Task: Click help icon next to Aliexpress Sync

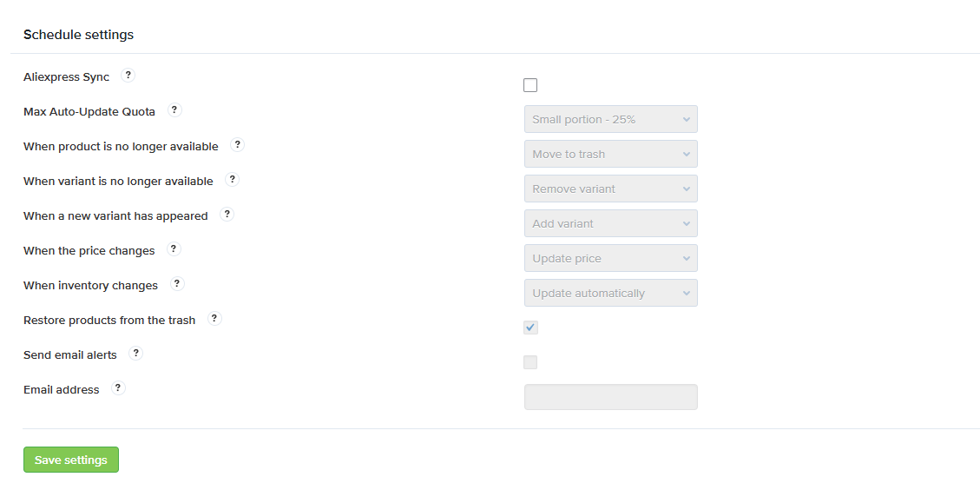Action: (128, 76)
